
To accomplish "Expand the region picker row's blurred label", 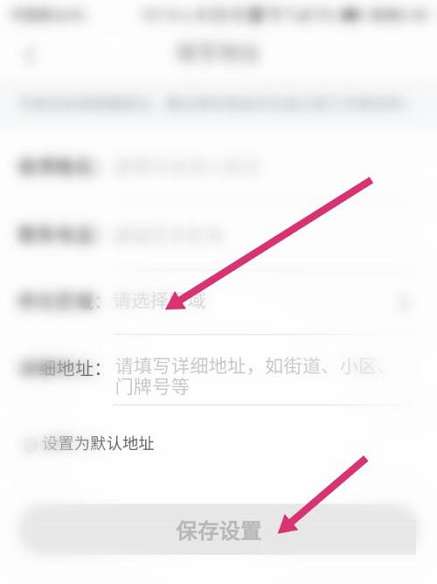I will click(58, 302).
